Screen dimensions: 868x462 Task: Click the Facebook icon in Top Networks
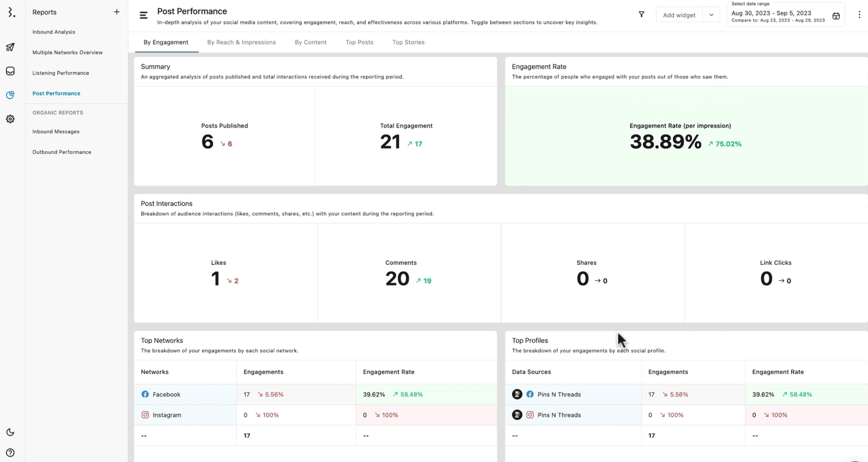point(145,394)
